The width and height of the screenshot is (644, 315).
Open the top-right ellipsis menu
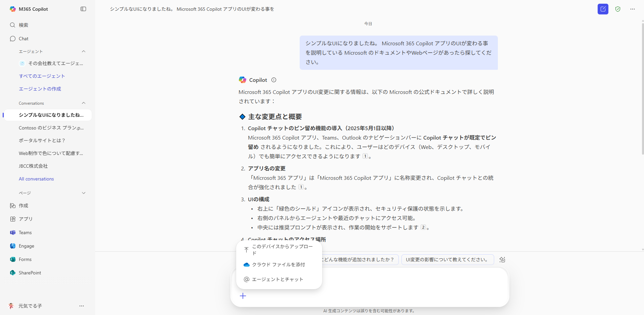click(633, 9)
